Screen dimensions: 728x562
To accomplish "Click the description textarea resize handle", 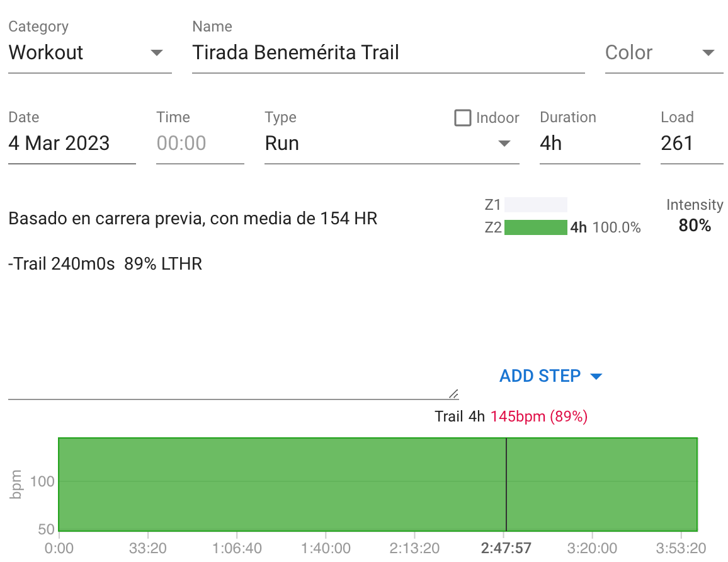I will (453, 394).
